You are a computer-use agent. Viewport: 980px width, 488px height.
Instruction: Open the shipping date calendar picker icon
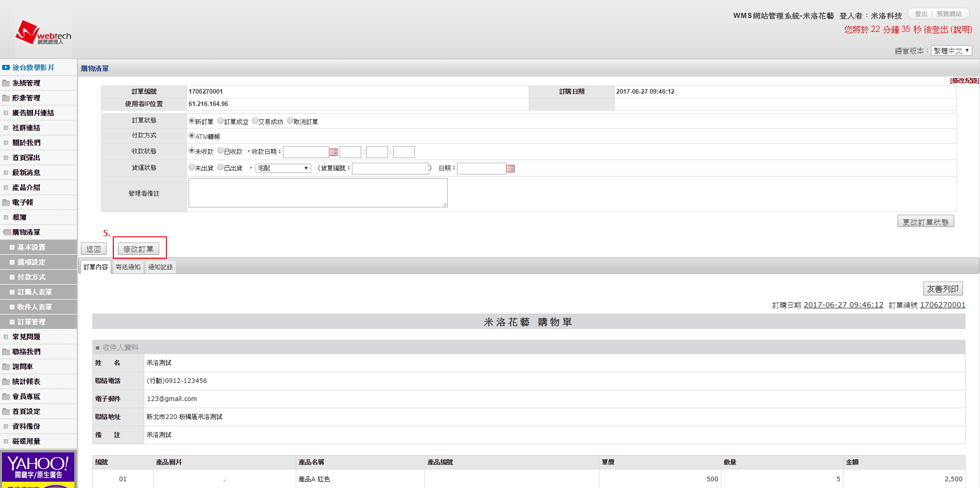[511, 169]
